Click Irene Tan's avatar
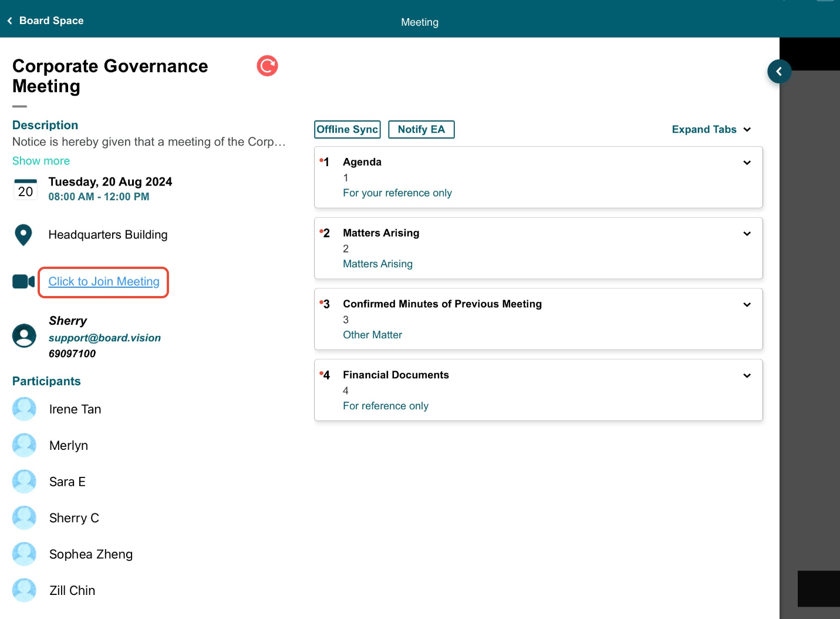The image size is (840, 619). point(24,409)
